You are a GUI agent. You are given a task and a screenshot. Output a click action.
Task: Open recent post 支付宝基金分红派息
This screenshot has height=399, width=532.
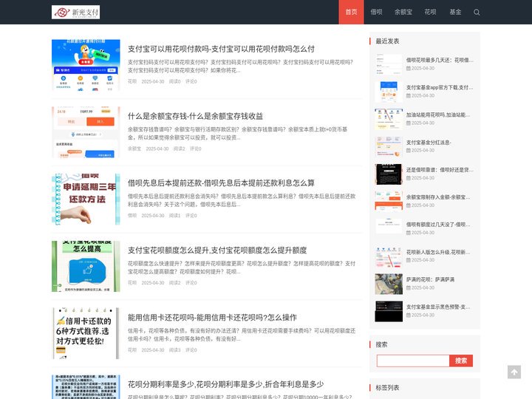point(429,143)
